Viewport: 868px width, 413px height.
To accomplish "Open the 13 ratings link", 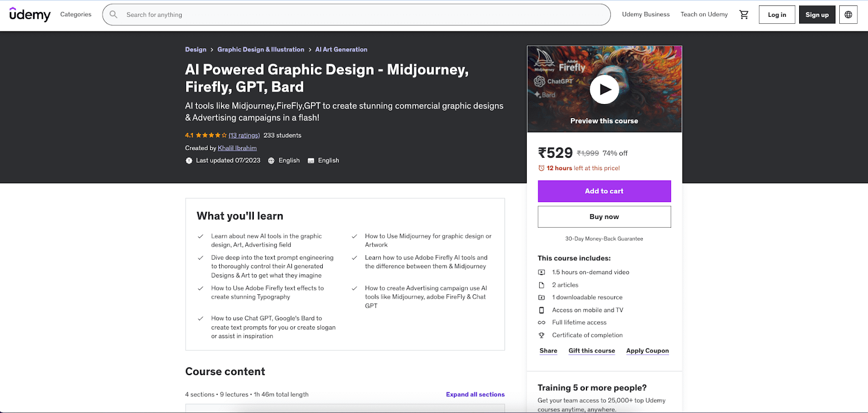I will (244, 135).
